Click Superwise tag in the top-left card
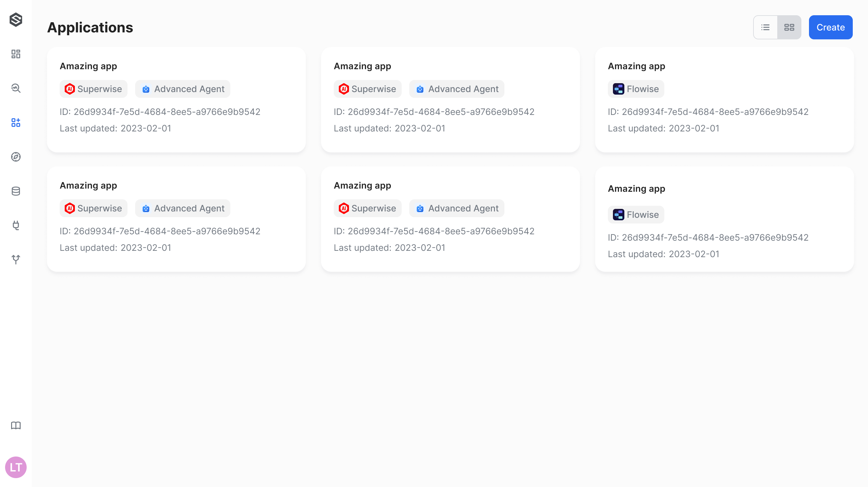 point(94,89)
